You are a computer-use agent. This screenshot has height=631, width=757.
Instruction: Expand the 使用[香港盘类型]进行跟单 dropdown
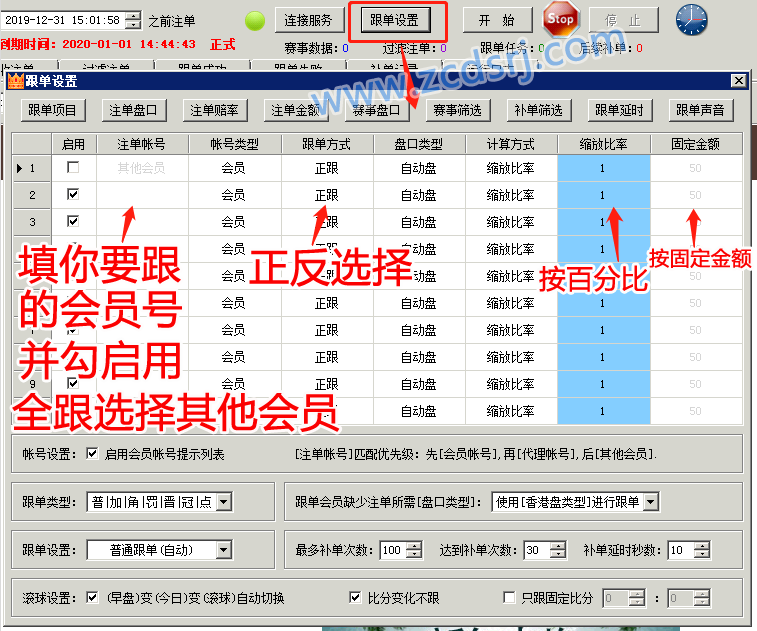pos(650,502)
